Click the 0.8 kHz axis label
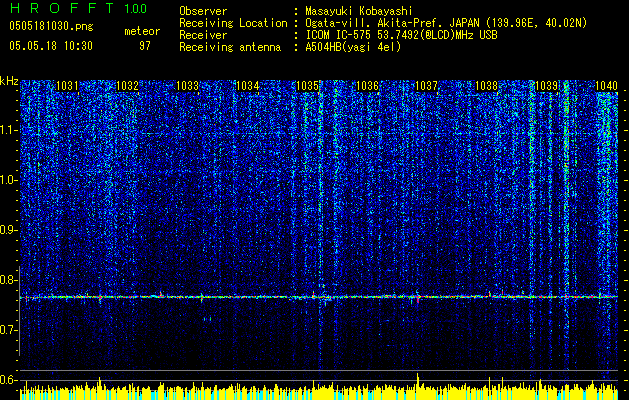 (9, 280)
